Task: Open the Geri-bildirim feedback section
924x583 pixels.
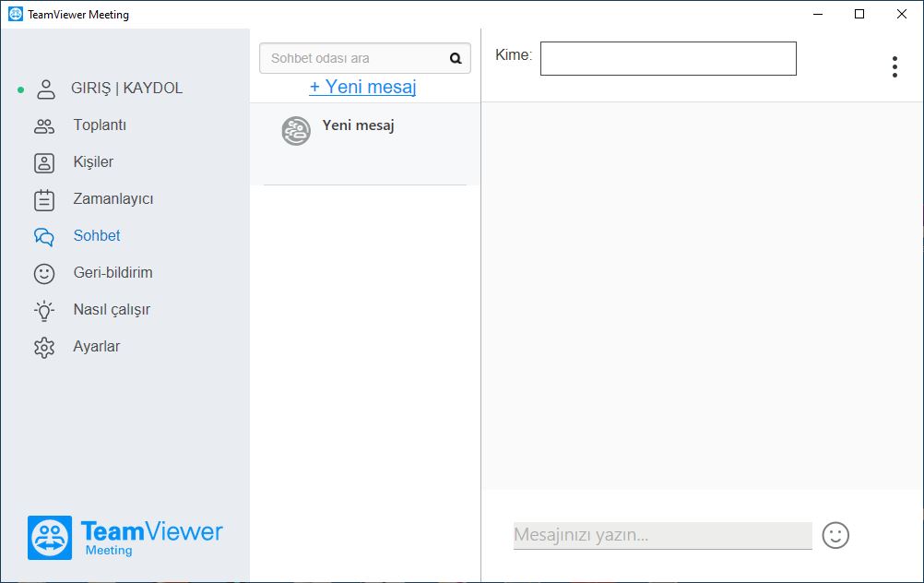Action: pos(113,272)
